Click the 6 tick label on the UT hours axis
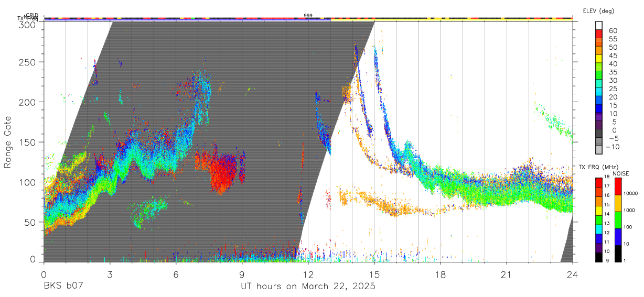The width and height of the screenshot is (644, 297). click(x=176, y=274)
